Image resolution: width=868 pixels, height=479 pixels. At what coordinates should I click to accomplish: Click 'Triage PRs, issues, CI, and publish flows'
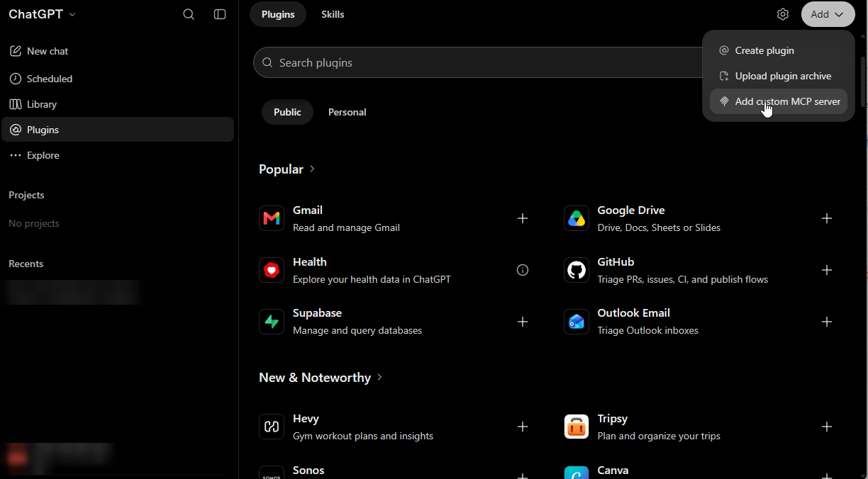(x=683, y=279)
